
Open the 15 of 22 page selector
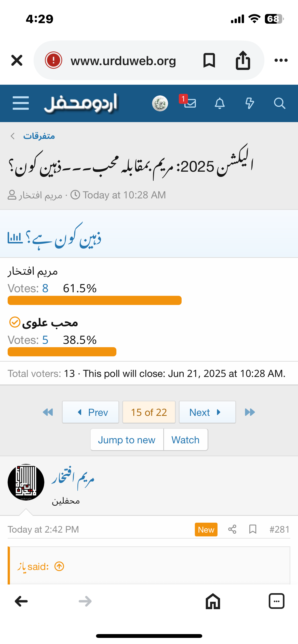149,412
